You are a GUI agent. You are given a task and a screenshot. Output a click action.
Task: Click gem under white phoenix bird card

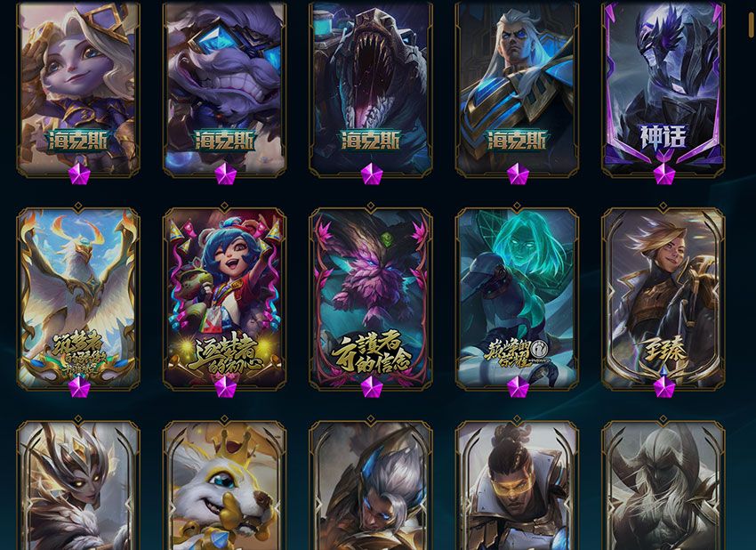(79, 387)
